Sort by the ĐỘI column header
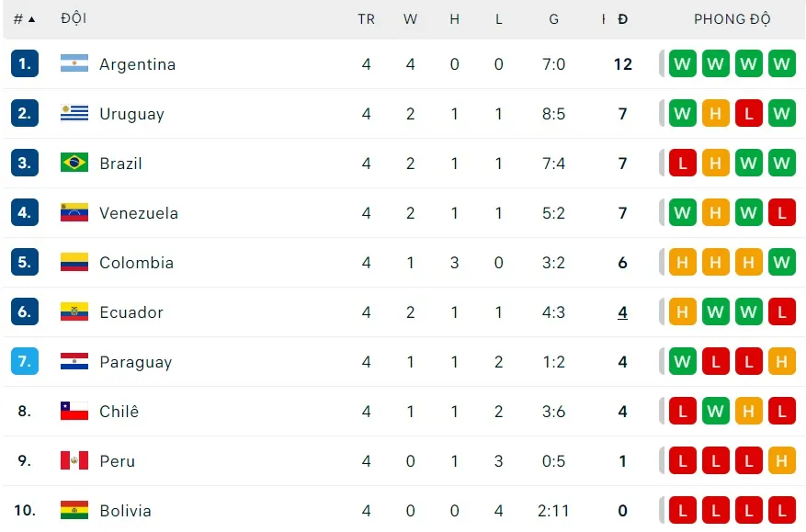806x532 pixels. coord(74,19)
